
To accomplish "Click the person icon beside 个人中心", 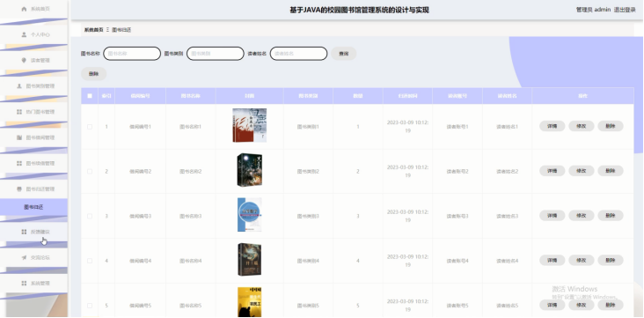I will coord(24,34).
